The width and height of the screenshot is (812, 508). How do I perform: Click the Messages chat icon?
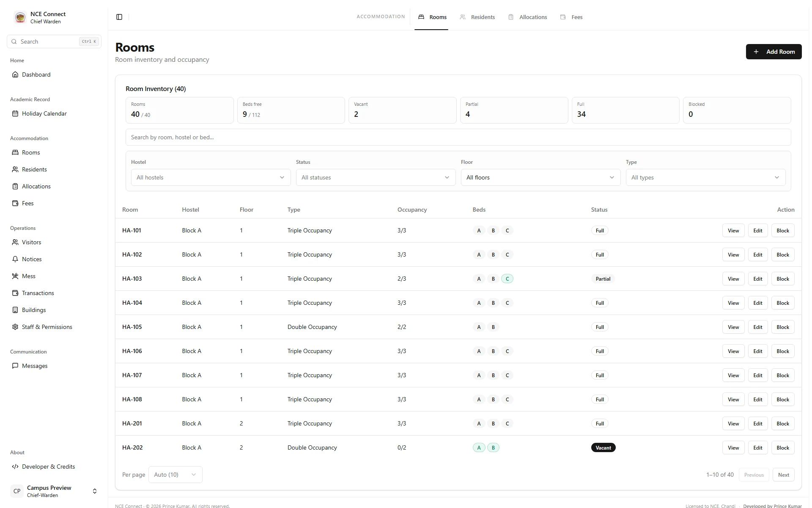point(15,366)
